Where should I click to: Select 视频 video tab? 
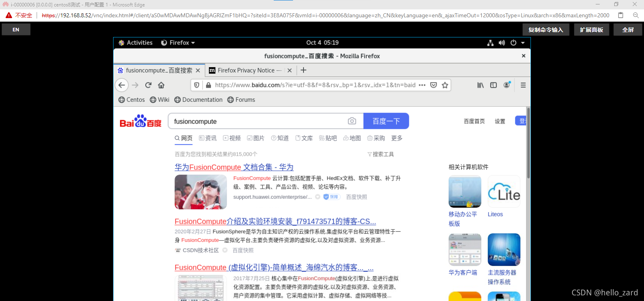point(232,138)
